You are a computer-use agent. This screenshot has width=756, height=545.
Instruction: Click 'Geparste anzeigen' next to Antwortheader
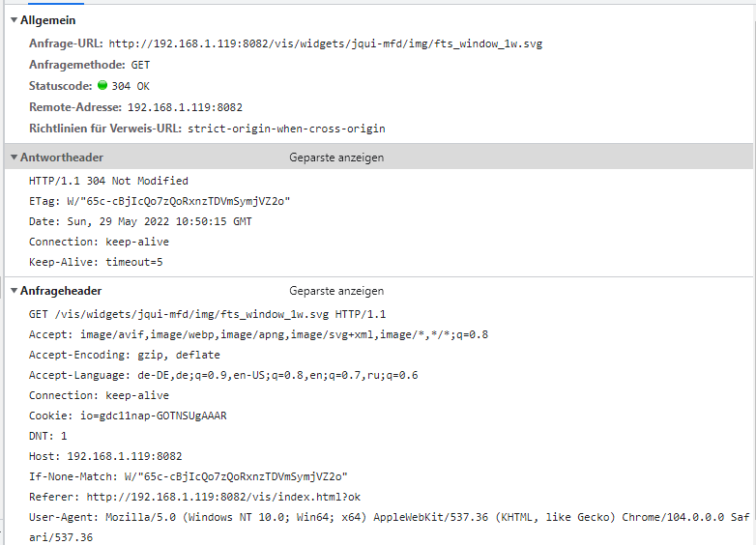(336, 158)
